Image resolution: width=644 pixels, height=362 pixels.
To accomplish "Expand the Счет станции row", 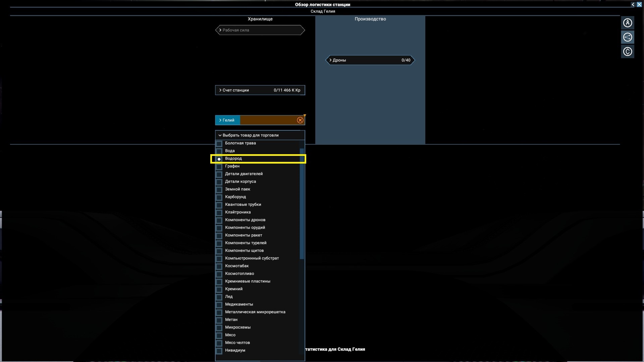I will pos(260,90).
